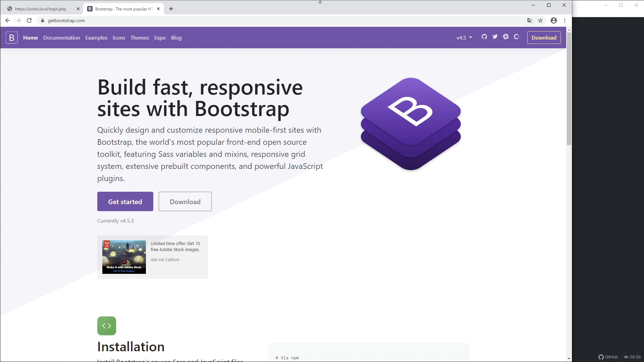644x362 pixels.
Task: Reload the page with the refresh icon
Action: click(29, 20)
